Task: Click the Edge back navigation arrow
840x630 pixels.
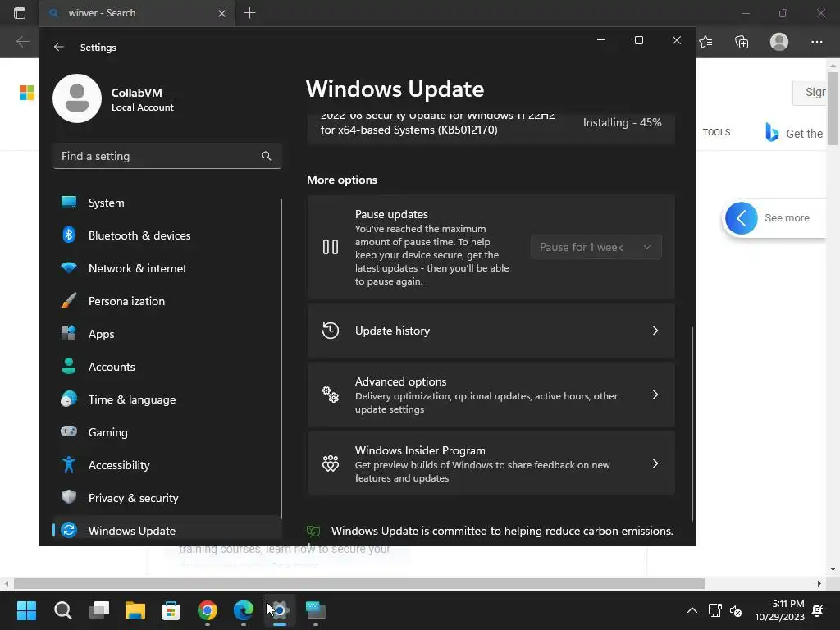Action: (22, 42)
